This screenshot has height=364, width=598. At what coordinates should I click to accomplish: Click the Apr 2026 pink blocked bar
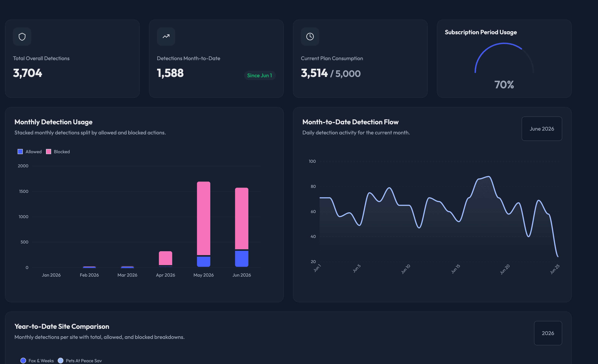coord(165,258)
